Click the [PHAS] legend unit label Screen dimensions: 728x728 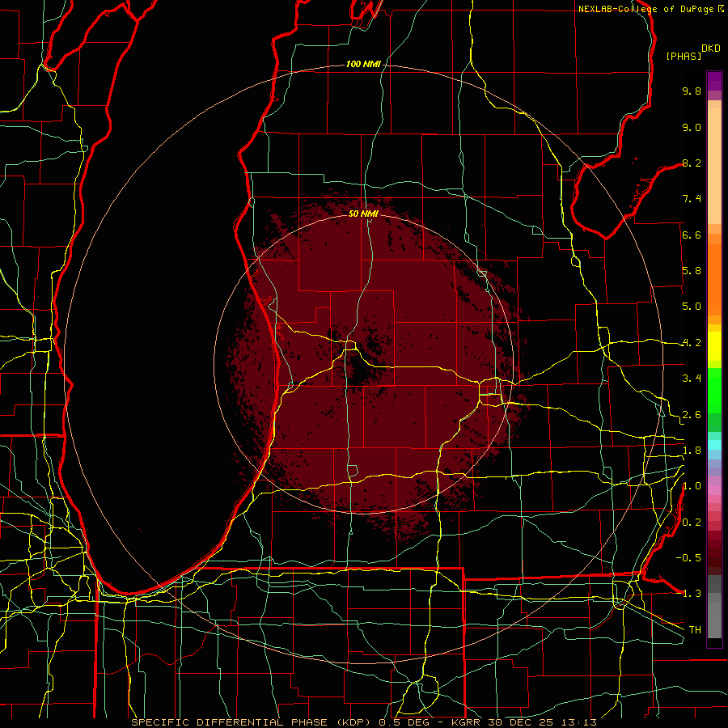[x=684, y=57]
